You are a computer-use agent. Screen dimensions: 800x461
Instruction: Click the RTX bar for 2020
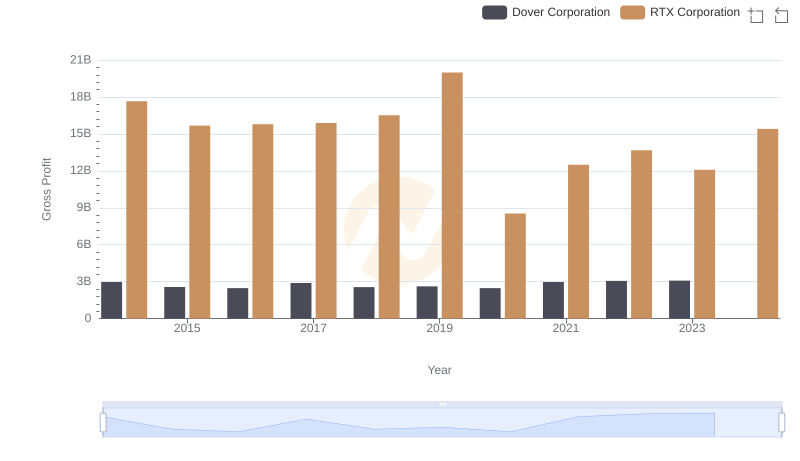point(515,266)
